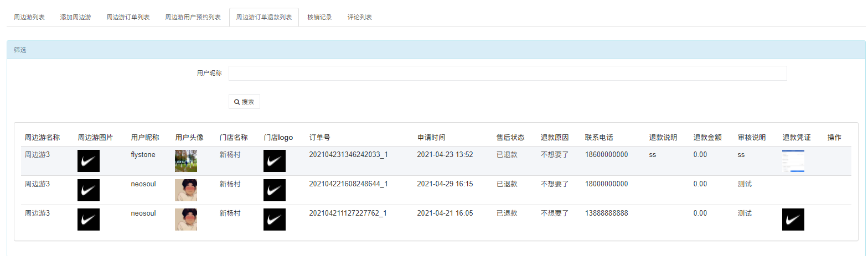Select order number 202104221608248644_1

(x=348, y=184)
